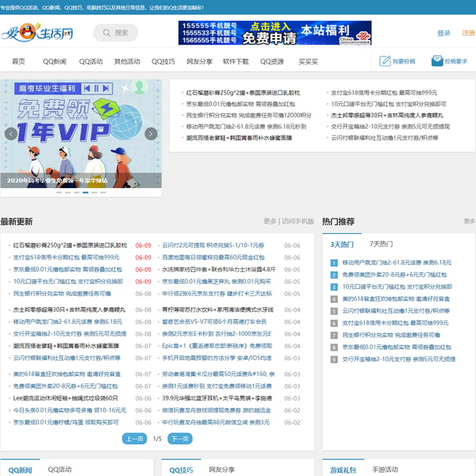Go to previous carousel slide arrow

pos(10,134)
